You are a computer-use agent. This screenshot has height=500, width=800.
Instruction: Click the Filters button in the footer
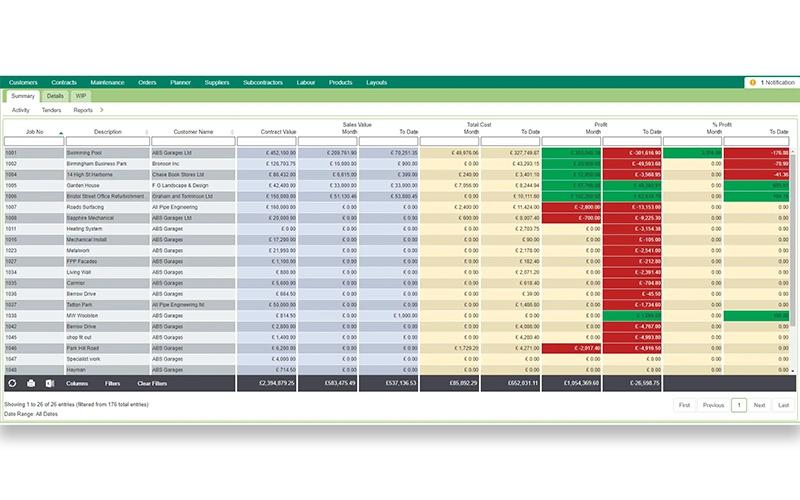click(x=112, y=383)
